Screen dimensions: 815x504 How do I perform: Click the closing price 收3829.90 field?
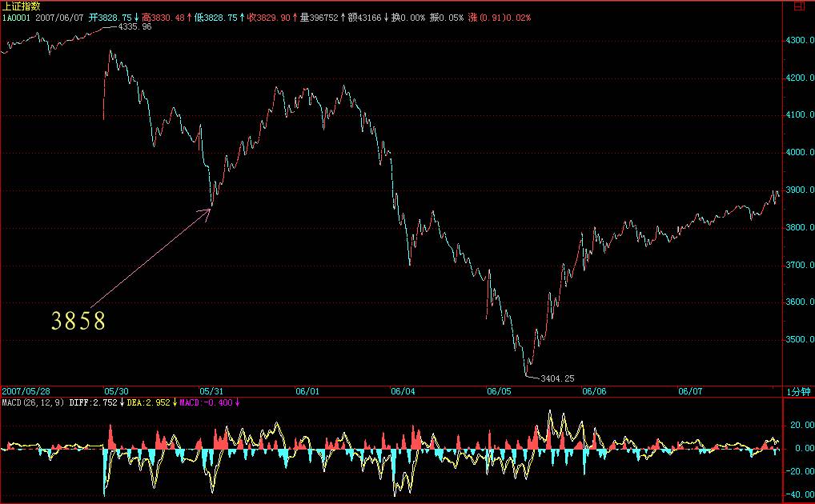point(269,17)
